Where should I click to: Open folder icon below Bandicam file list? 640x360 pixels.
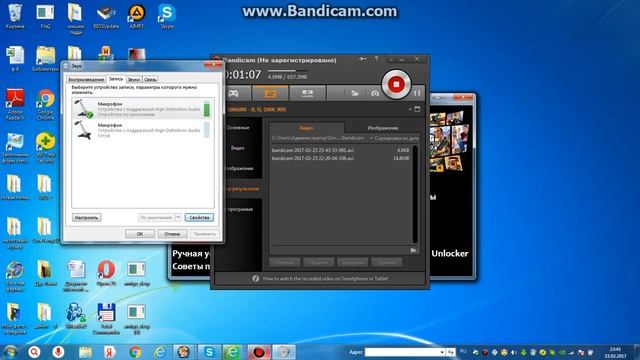tap(413, 250)
